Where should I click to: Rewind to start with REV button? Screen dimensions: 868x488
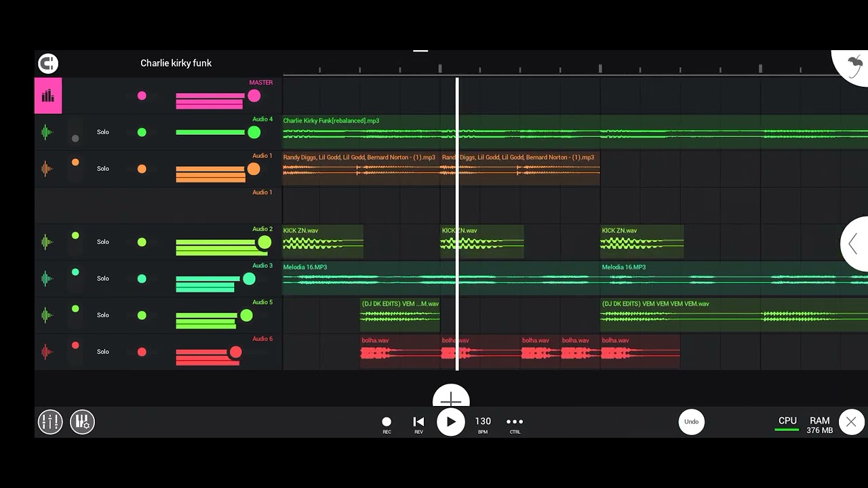pyautogui.click(x=418, y=425)
